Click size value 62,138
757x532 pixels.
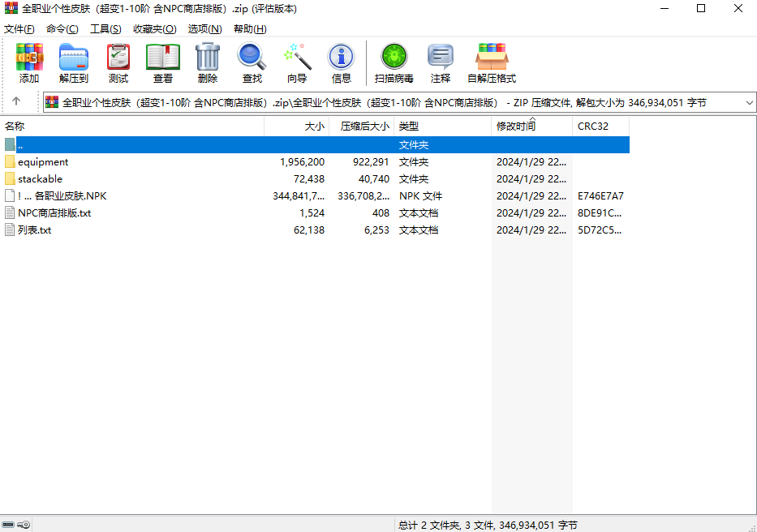(309, 230)
